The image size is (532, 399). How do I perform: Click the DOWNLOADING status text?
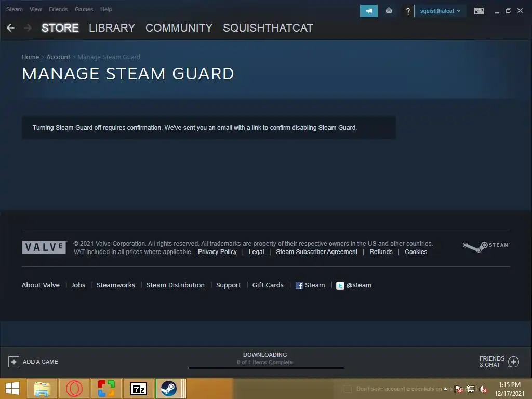click(x=265, y=355)
